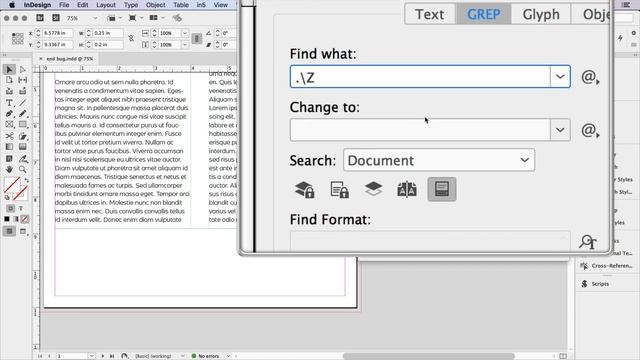Open the Scale X percentage dropdown
The height and width of the screenshot is (360, 640).
185,33
